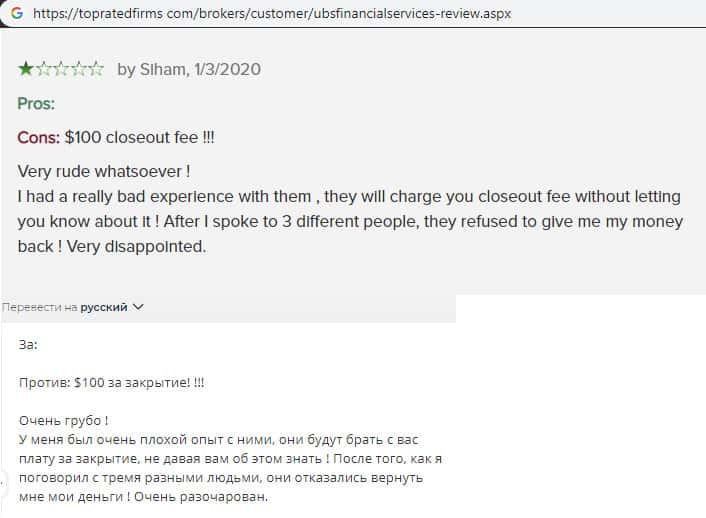Click reviewer byline "by Siham, 1/3/2020"
Viewport: 706px width, 518px height.
(189, 69)
